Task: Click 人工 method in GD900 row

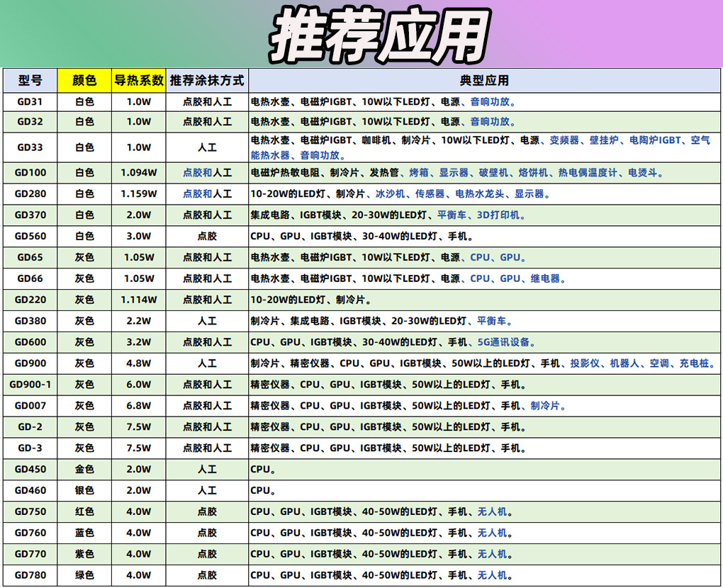Action: [x=207, y=363]
